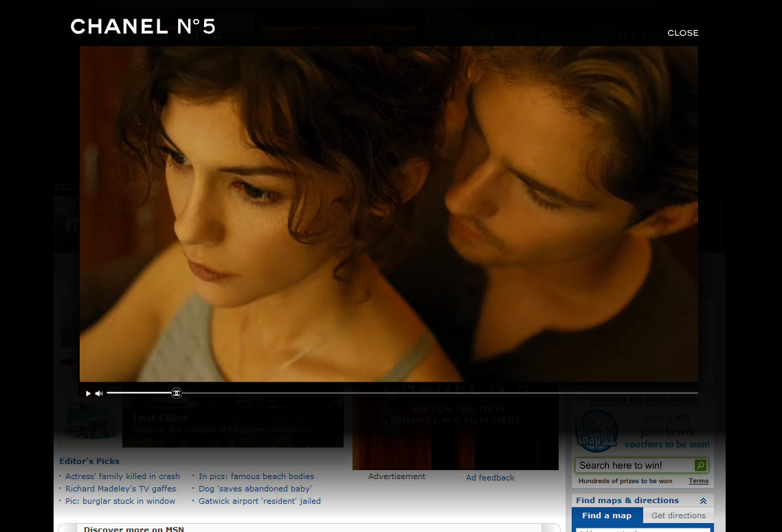Open In pics: famous beach bodies
Screen dimensions: 782x532
[x=256, y=476]
